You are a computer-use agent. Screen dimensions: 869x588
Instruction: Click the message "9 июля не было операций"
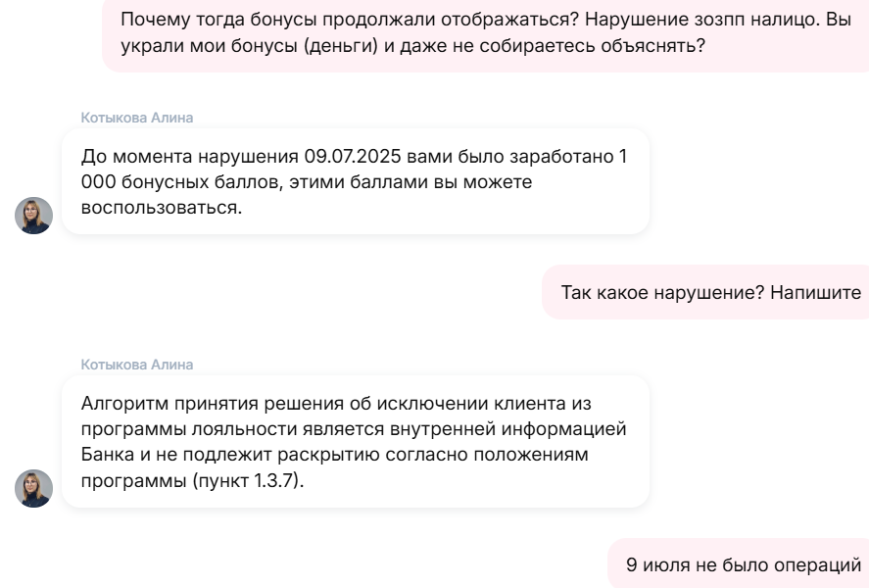coord(742,564)
